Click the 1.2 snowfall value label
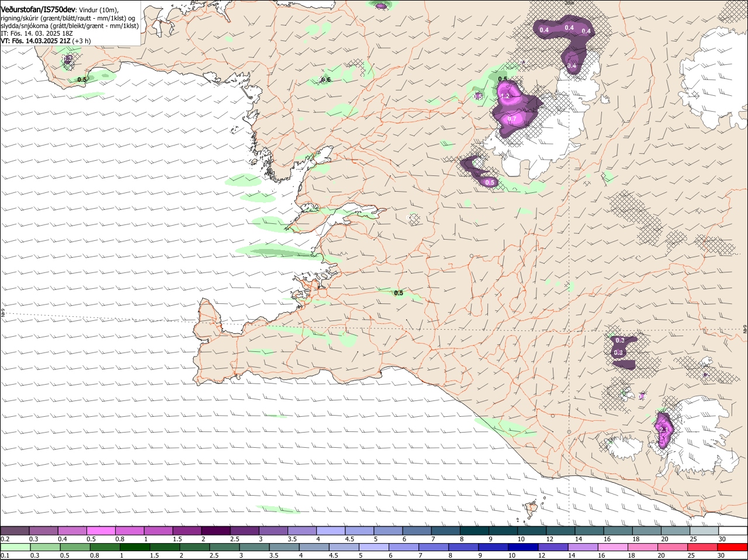The width and height of the screenshot is (748, 560). click(506, 95)
